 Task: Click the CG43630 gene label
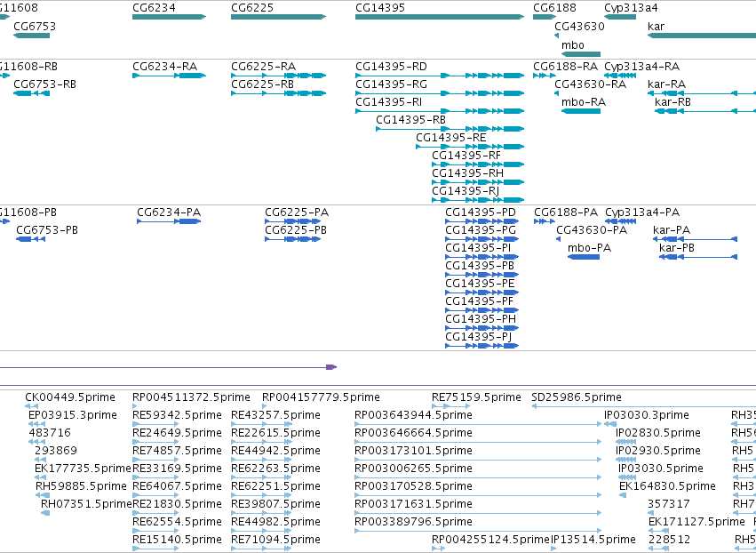pos(579,26)
